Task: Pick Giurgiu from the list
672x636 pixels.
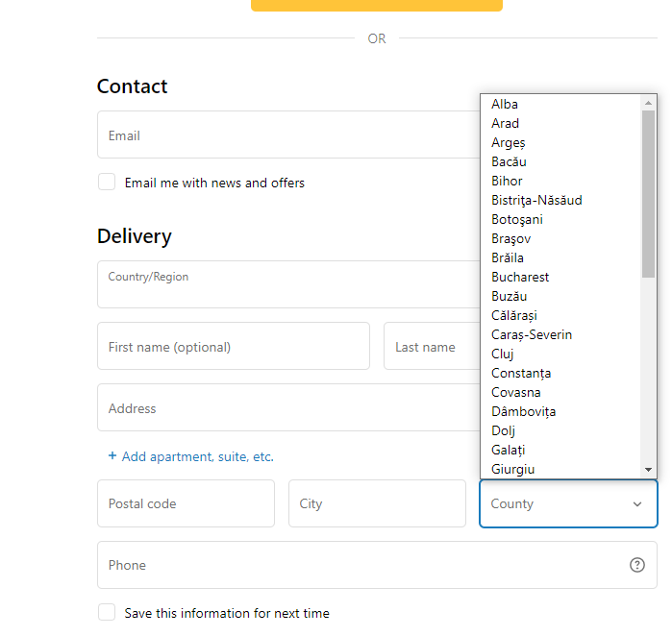Action: [x=560, y=469]
